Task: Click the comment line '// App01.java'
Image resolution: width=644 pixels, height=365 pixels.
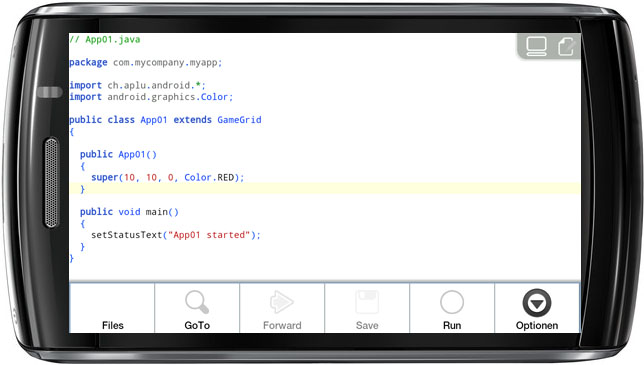Action: click(105, 39)
